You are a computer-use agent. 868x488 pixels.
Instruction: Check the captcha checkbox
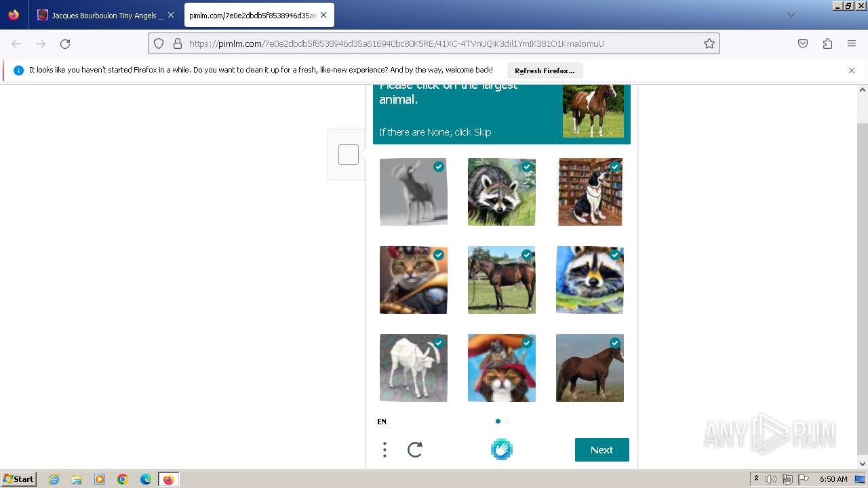coord(349,155)
